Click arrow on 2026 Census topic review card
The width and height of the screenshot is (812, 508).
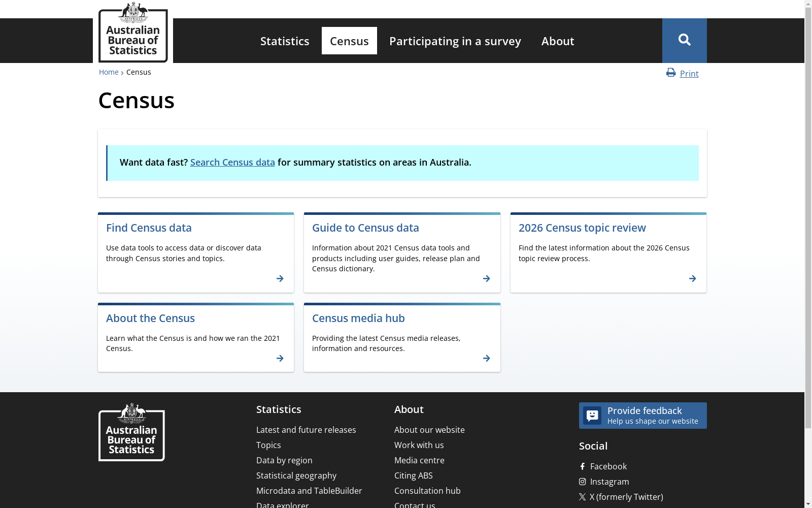click(693, 278)
